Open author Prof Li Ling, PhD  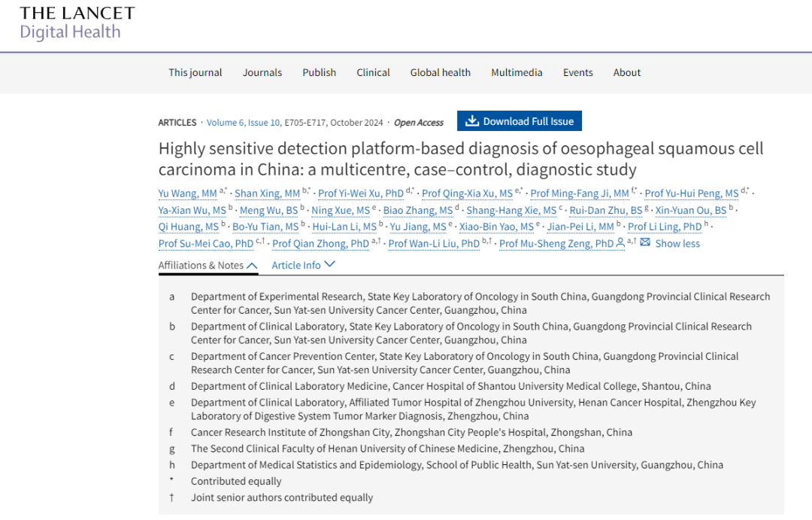[665, 227]
